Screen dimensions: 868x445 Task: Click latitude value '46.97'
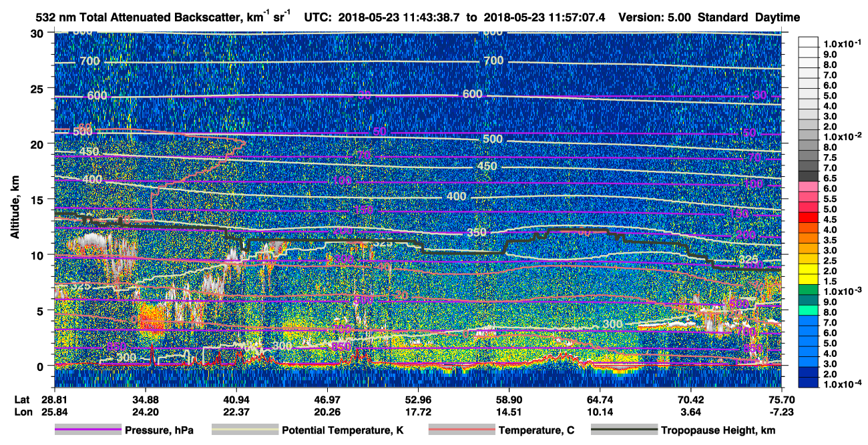(327, 399)
